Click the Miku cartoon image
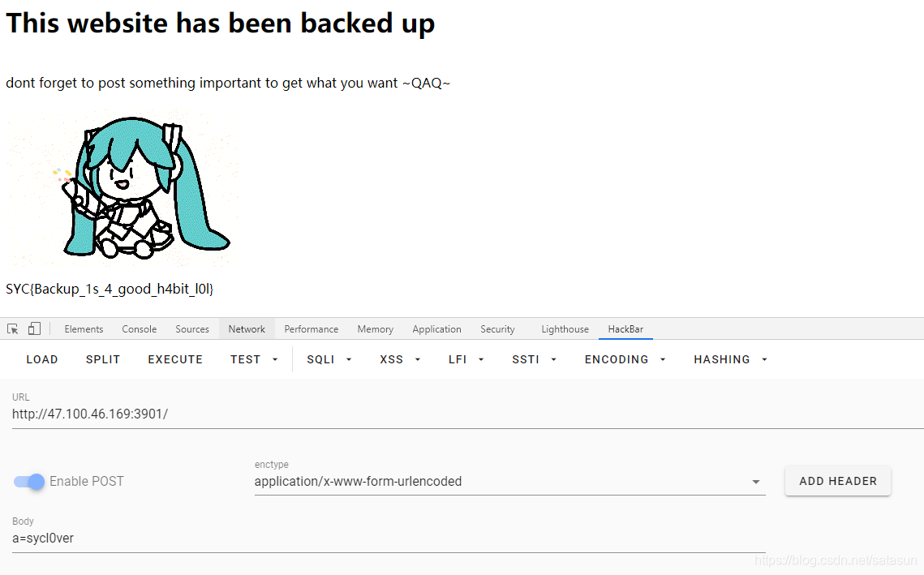 122,188
